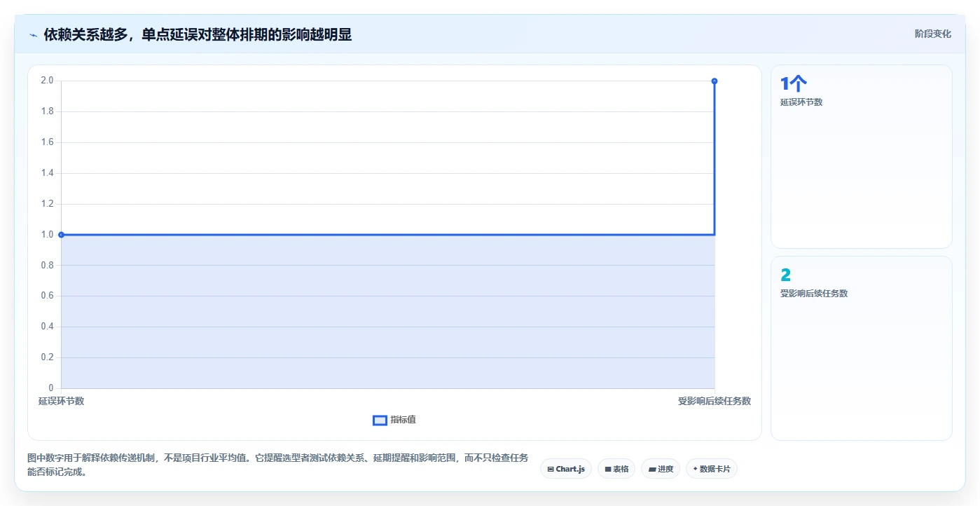
Task: Click the y-axis tick 1.8
Action: coord(47,111)
